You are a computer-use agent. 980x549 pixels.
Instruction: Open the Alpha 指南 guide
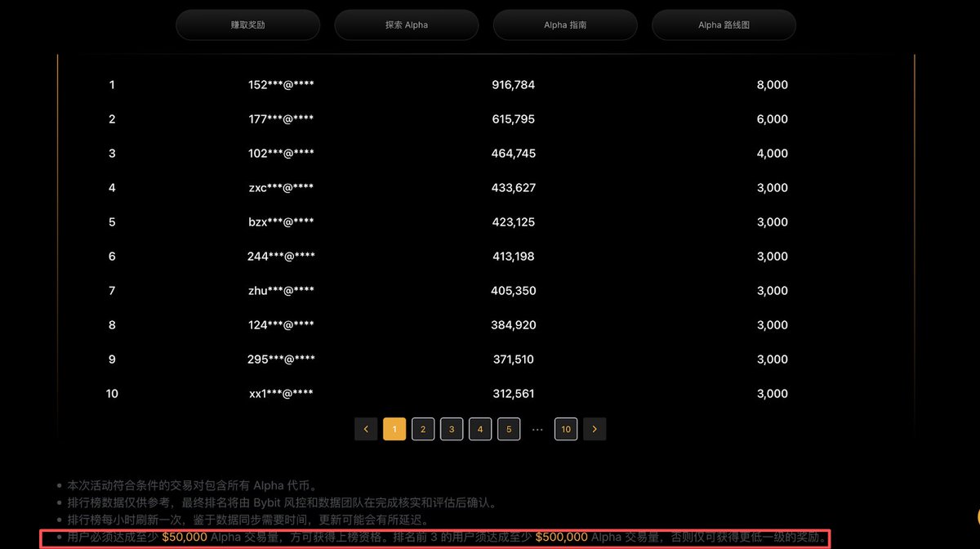(x=564, y=25)
